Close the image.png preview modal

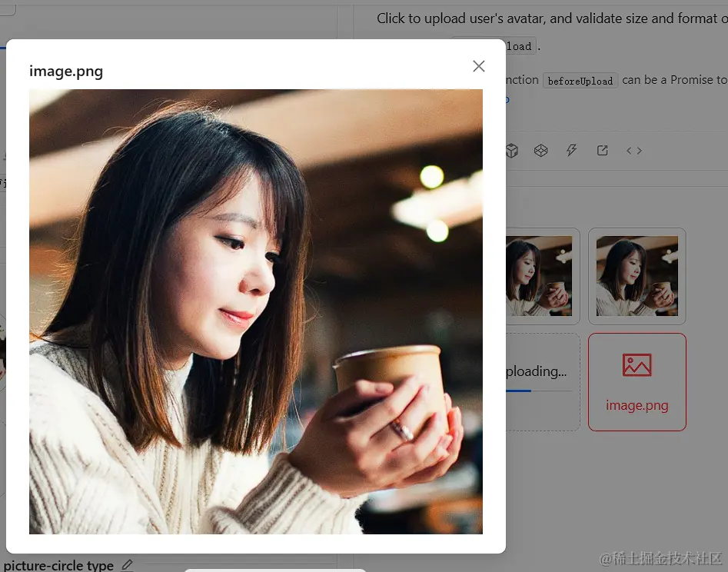click(x=479, y=66)
